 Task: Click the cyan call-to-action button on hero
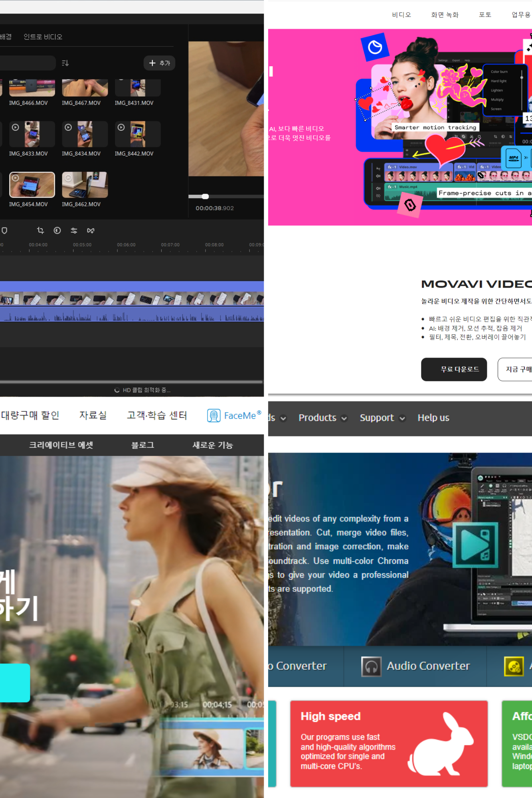[x=15, y=683]
